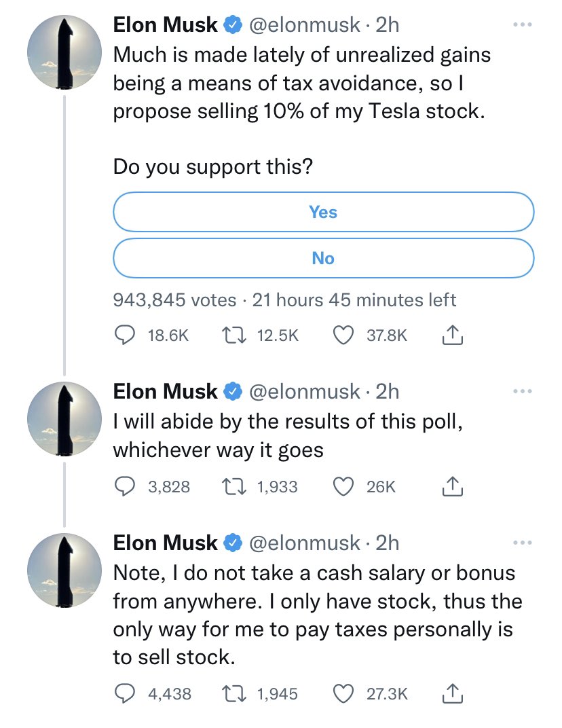Share the cash salary tweet
This screenshot has width=562, height=728.
pos(452,693)
